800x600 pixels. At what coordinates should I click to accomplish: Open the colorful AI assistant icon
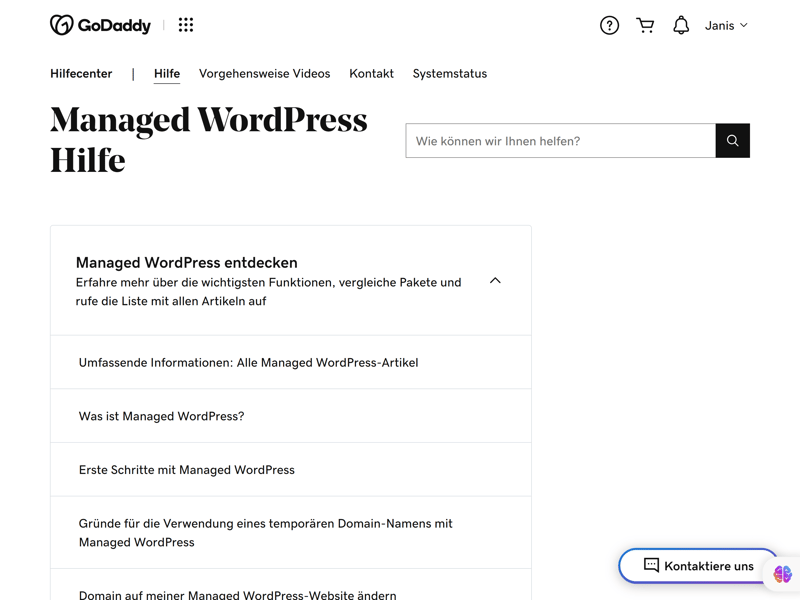coord(783,574)
